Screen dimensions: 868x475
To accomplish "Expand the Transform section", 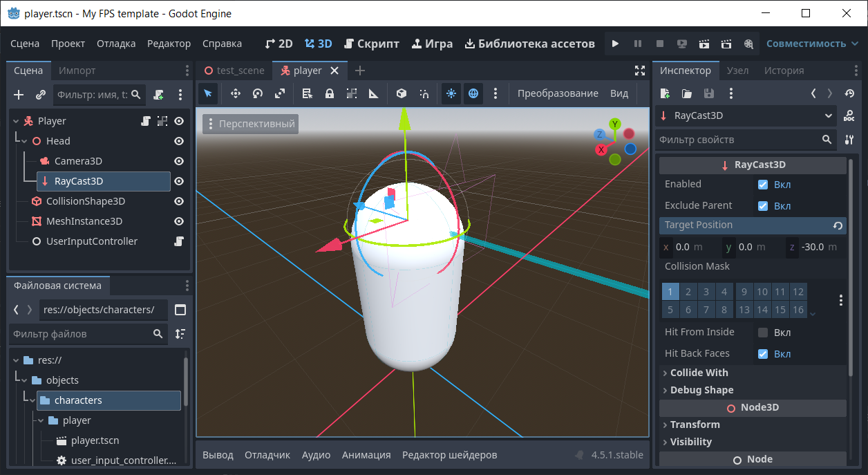I will click(x=695, y=425).
